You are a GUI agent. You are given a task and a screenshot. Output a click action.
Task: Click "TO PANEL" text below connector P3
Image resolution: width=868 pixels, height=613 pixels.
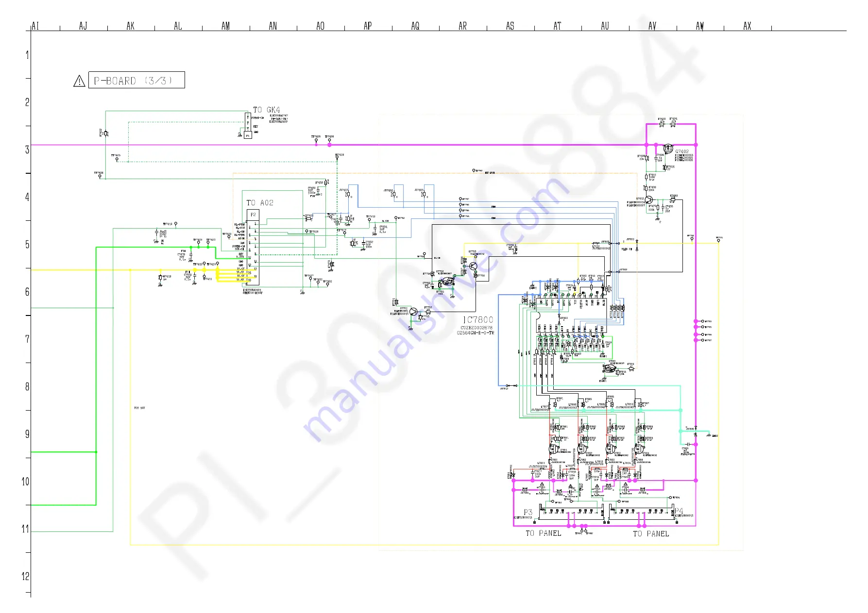pos(543,533)
